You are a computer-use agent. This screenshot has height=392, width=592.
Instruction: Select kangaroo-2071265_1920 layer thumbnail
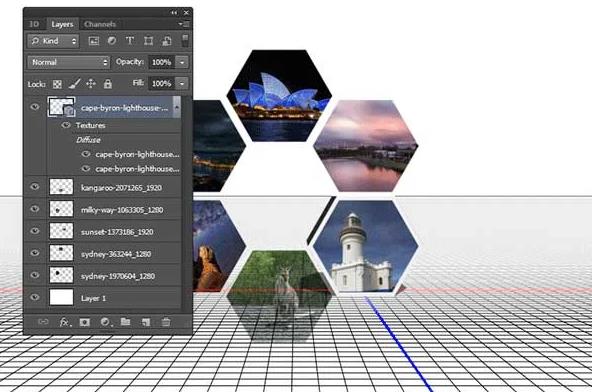(62, 187)
